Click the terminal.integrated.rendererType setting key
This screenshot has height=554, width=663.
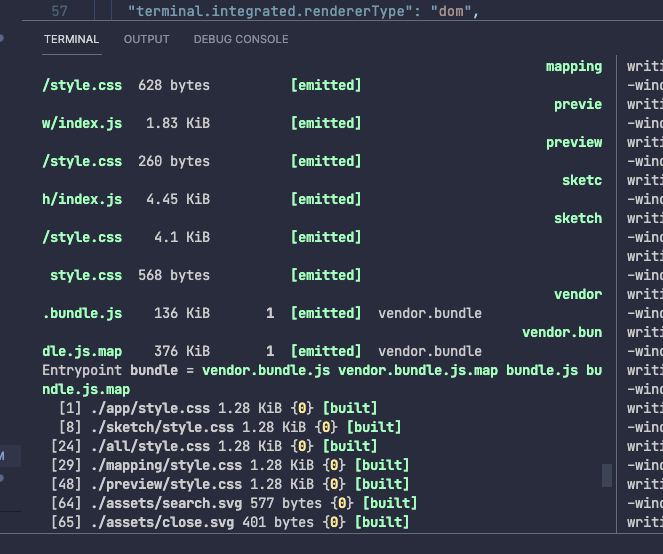click(270, 11)
